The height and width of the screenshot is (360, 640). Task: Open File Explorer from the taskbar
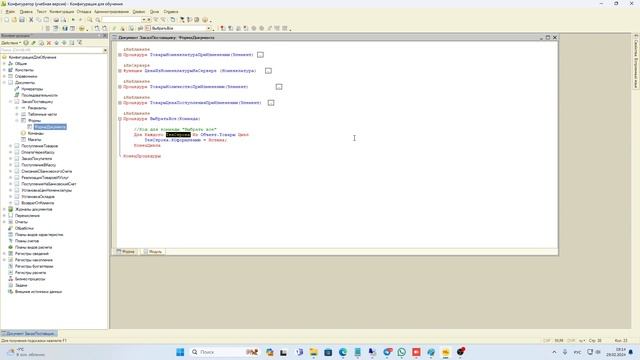pyautogui.click(x=313, y=352)
